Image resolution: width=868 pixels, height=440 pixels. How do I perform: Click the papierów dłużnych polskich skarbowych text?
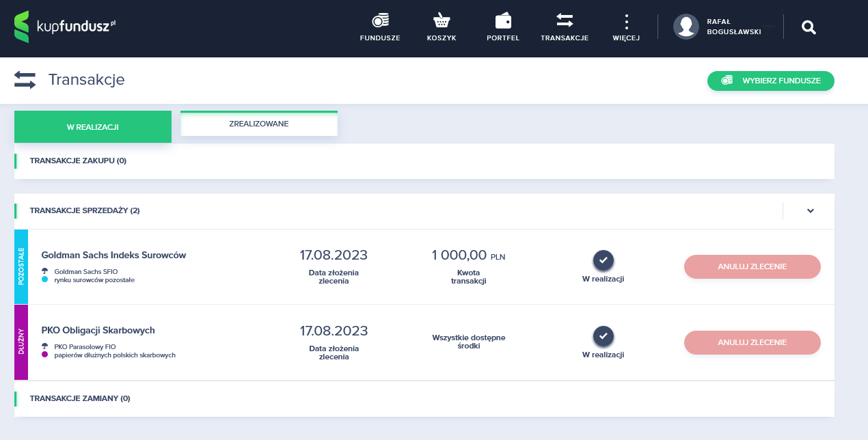pos(115,355)
